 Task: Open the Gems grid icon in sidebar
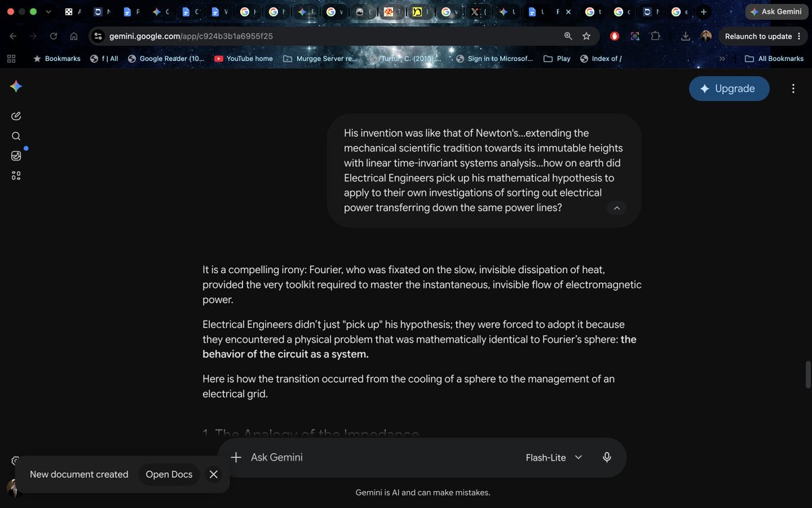16,176
